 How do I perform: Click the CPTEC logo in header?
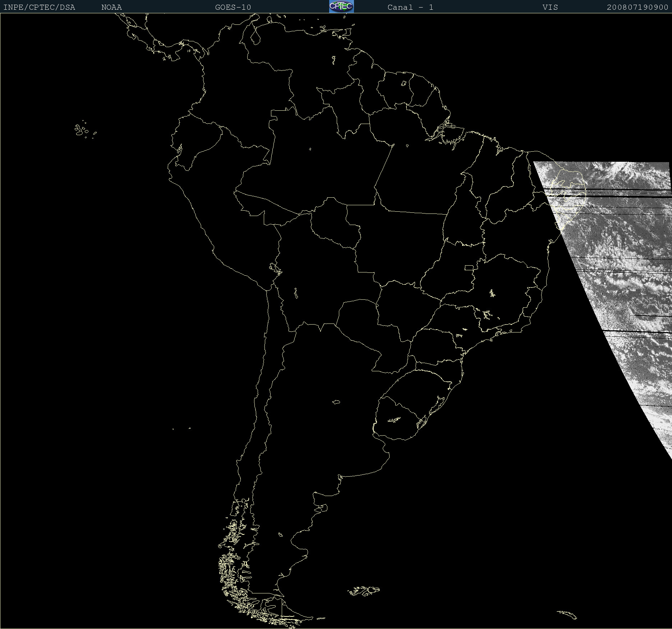click(x=341, y=6)
